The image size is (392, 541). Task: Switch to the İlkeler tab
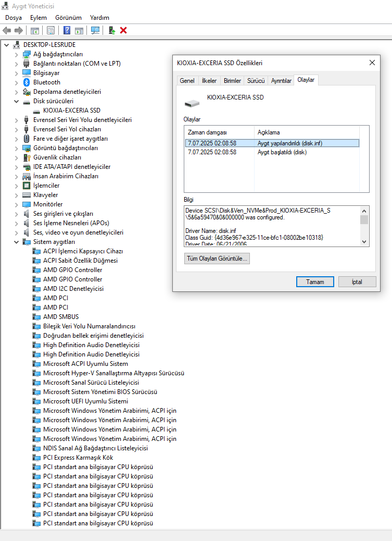point(209,80)
